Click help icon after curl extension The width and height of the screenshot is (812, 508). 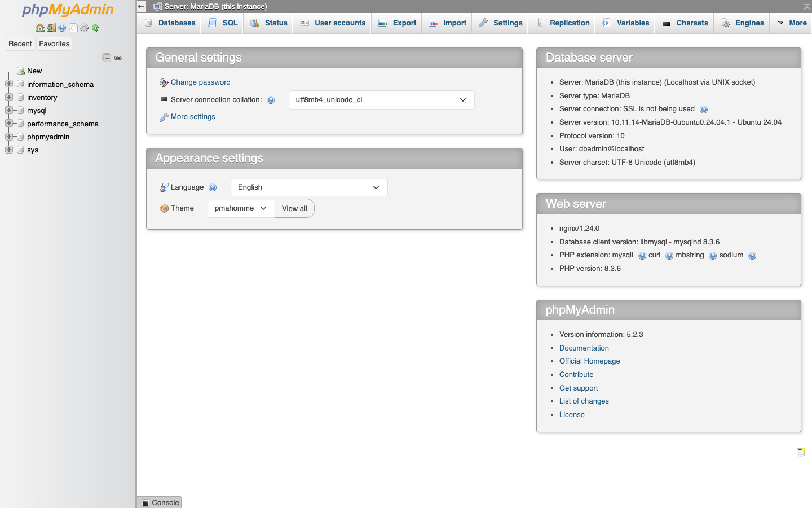(669, 256)
